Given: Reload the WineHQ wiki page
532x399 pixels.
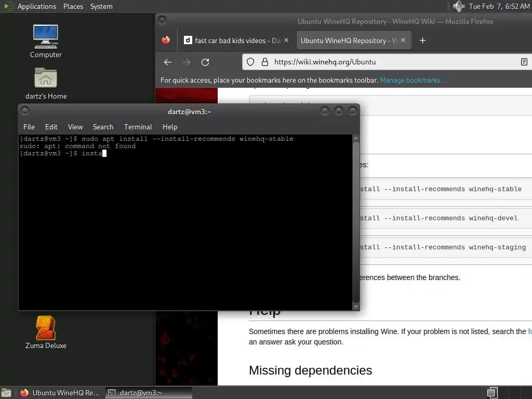Looking at the screenshot, I should tap(205, 62).
